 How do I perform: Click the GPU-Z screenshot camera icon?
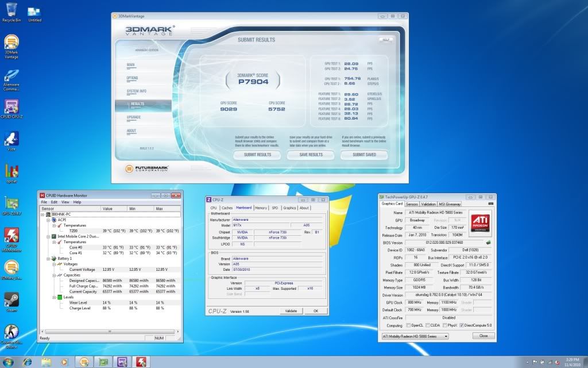pos(490,204)
